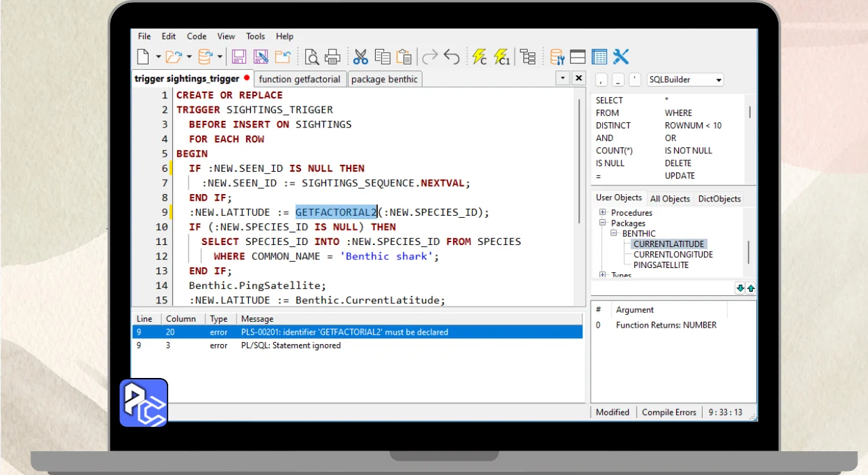
Task: Click the New document icon
Action: [x=143, y=57]
